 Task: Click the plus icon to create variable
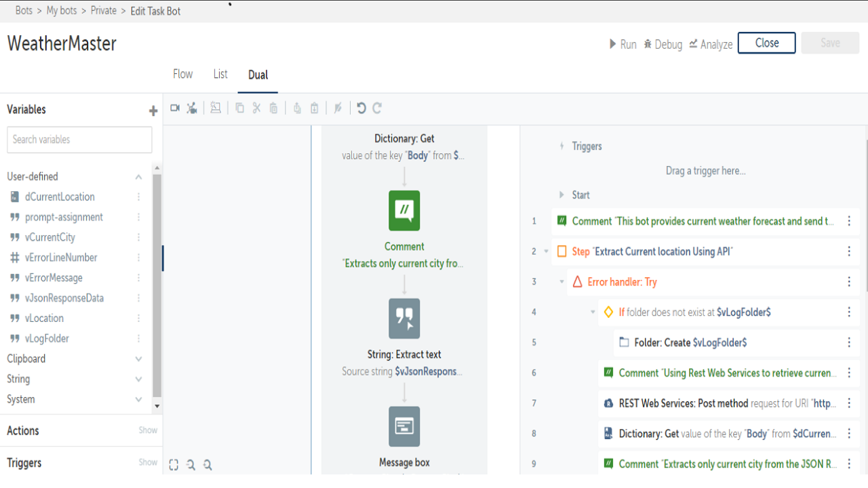[153, 111]
